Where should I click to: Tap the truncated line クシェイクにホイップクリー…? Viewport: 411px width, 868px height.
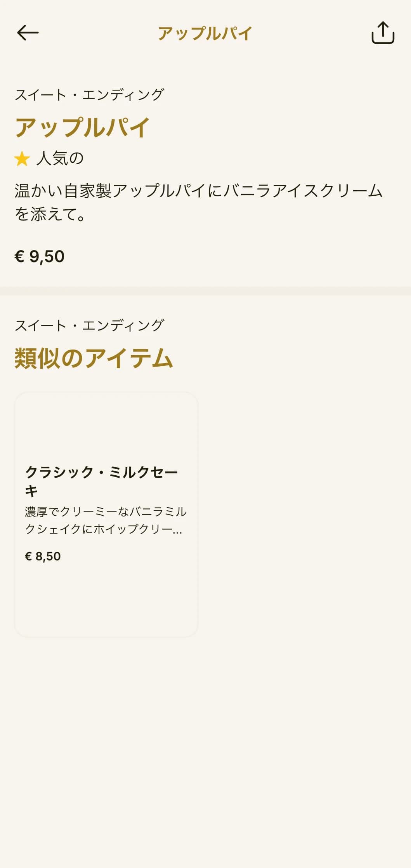click(104, 529)
